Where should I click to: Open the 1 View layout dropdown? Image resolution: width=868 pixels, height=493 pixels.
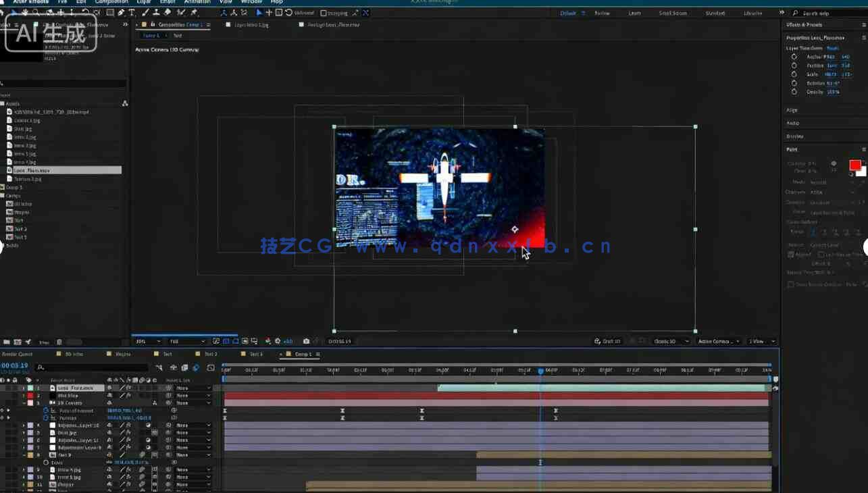click(x=762, y=341)
